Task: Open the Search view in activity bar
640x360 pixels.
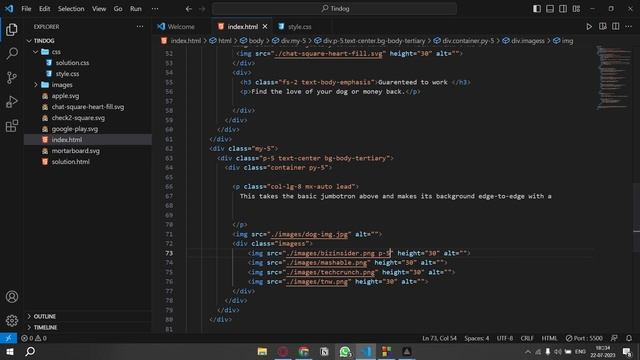Action: (x=12, y=53)
